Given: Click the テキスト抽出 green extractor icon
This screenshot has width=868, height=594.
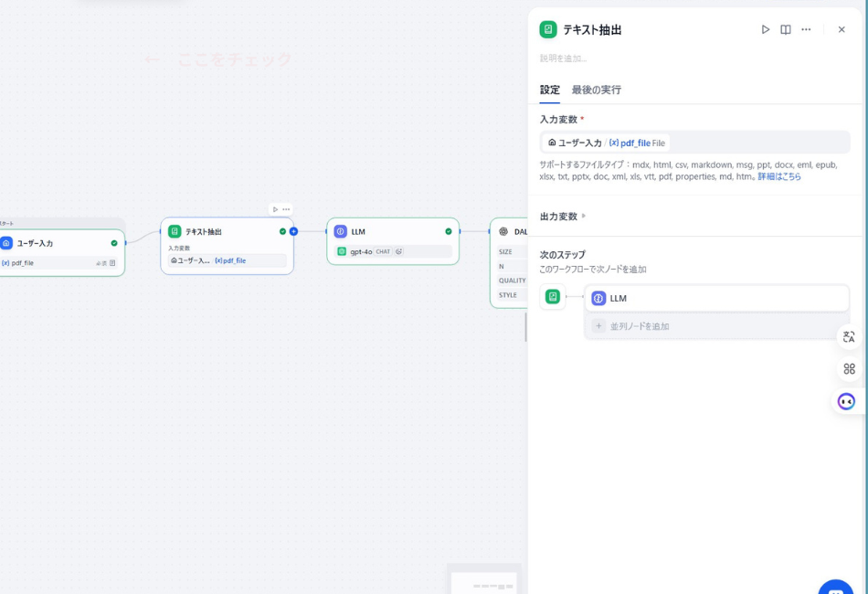Looking at the screenshot, I should tap(175, 231).
